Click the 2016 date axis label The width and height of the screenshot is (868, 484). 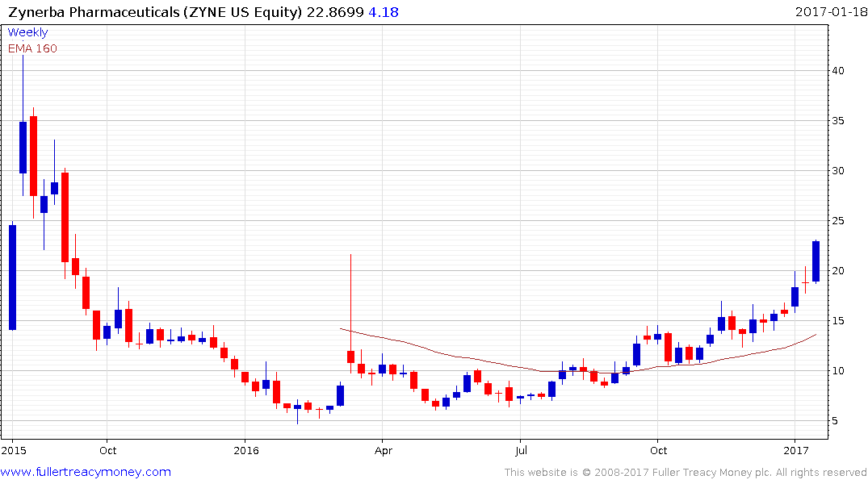coord(246,450)
